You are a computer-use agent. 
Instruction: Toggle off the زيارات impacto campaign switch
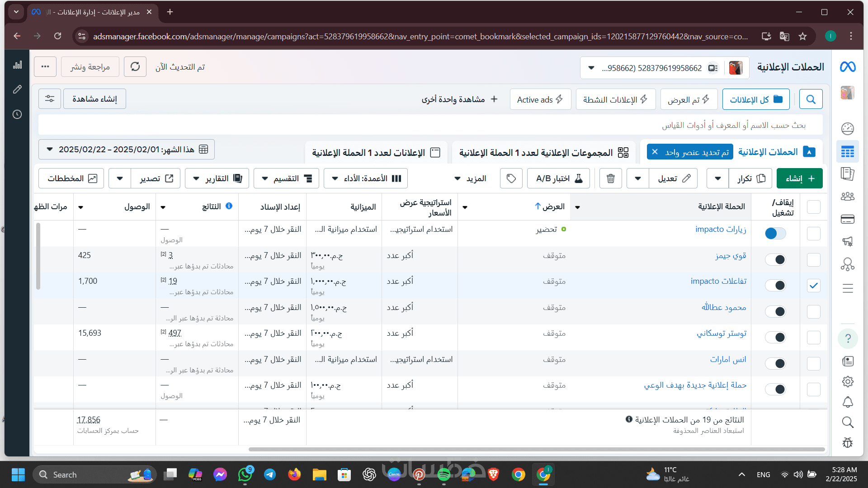(775, 233)
